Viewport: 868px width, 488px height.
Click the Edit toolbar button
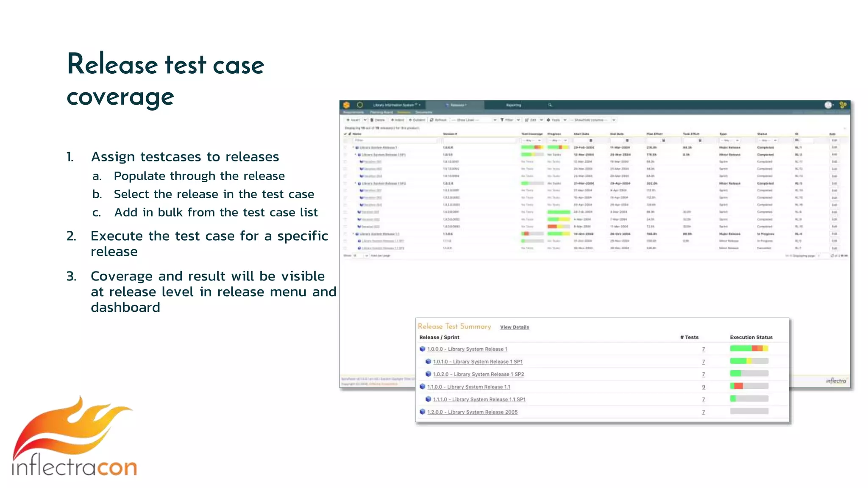click(531, 120)
